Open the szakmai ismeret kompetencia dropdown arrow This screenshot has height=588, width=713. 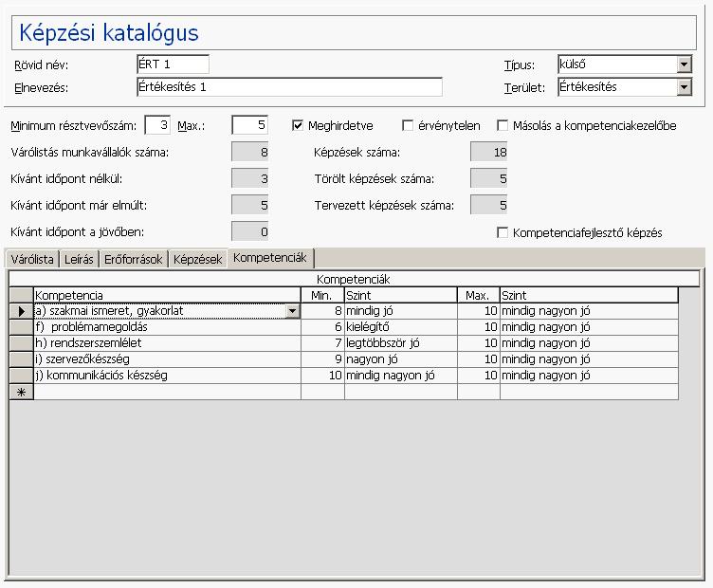pyautogui.click(x=292, y=311)
